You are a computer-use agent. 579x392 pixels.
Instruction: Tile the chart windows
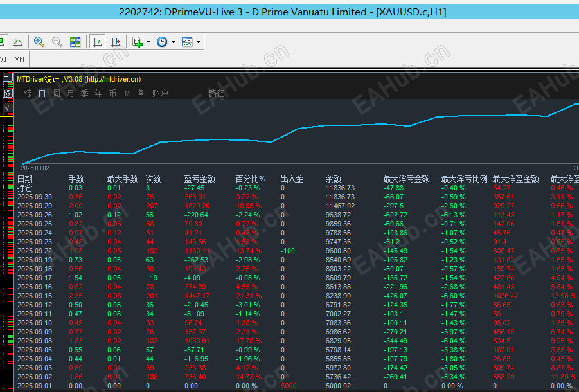[75, 42]
